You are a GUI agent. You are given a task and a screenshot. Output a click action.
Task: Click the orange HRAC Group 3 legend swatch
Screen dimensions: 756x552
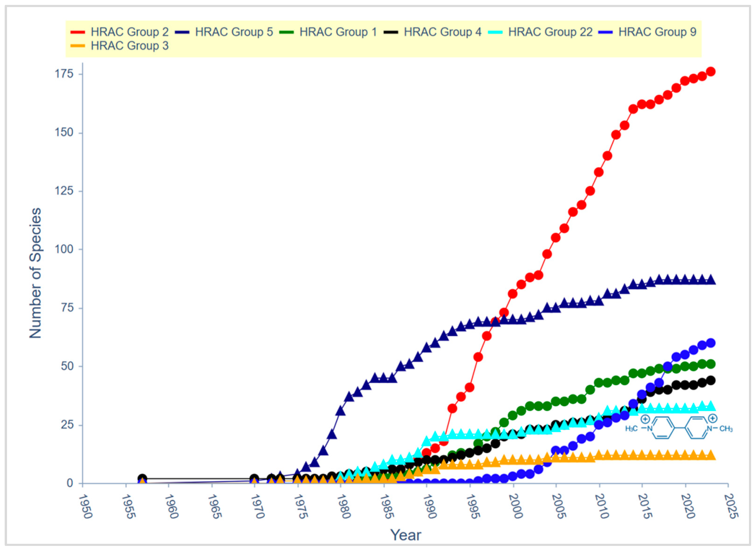[x=77, y=46]
